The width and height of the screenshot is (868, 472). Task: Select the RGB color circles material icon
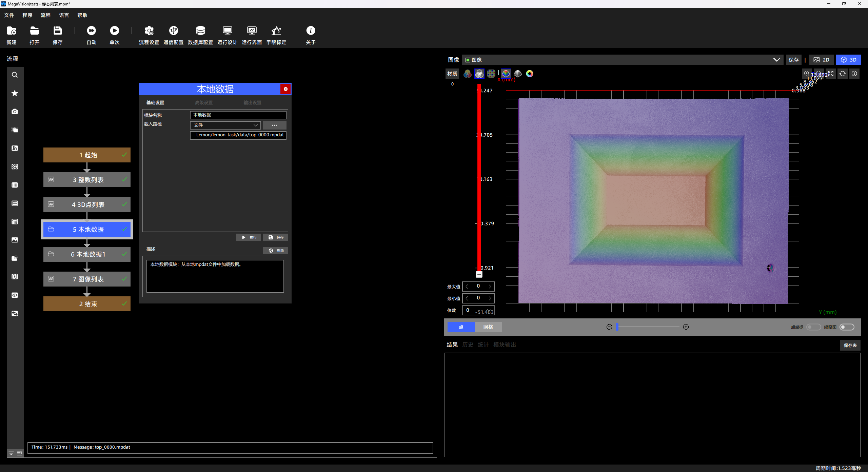[x=467, y=74]
